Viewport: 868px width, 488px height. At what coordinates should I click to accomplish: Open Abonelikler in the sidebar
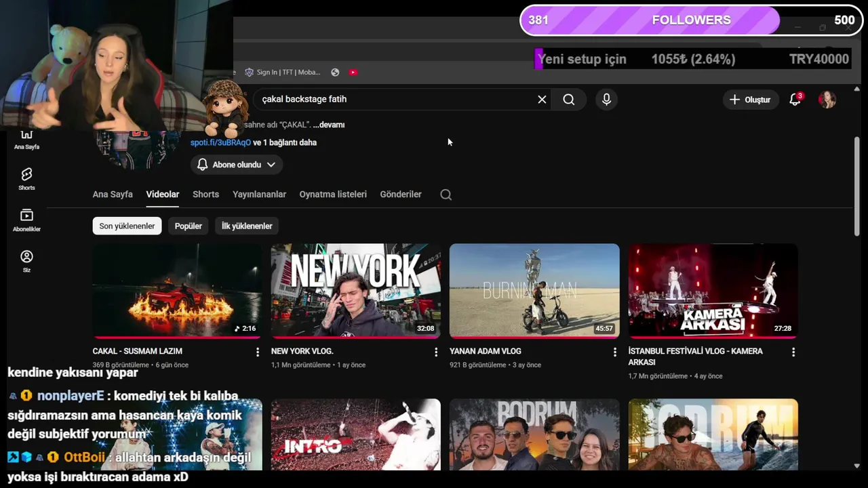pyautogui.click(x=26, y=220)
